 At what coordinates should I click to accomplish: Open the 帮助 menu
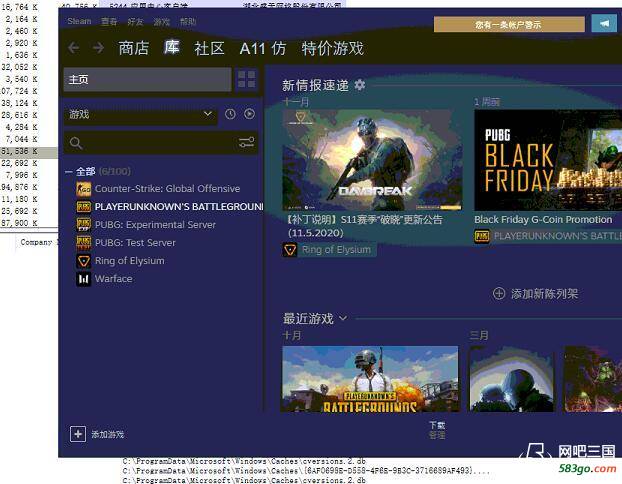tap(188, 21)
